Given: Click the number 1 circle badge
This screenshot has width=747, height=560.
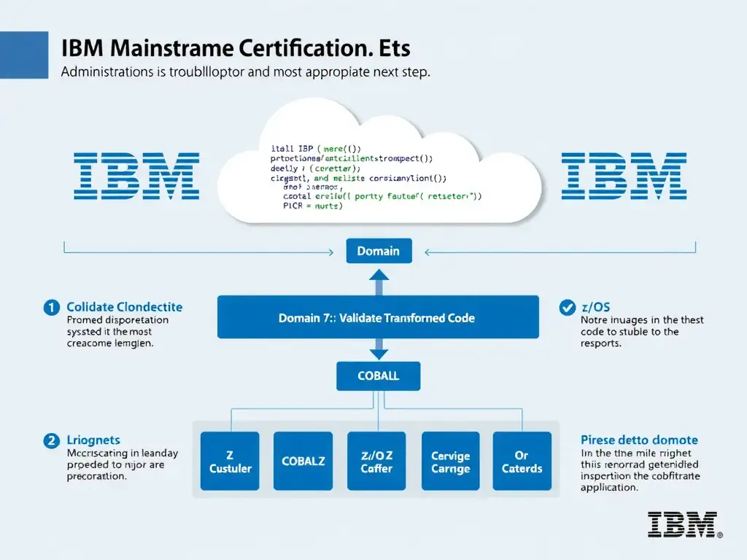Looking at the screenshot, I should click(x=52, y=307).
